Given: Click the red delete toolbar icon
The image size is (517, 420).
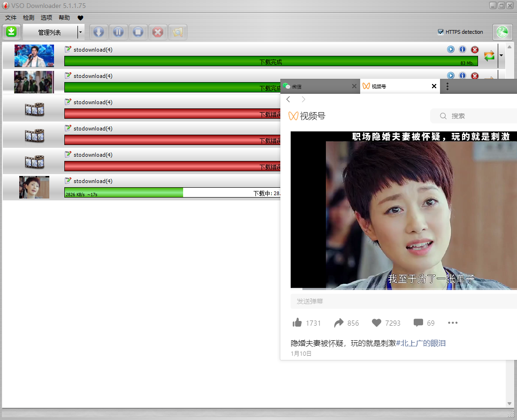Looking at the screenshot, I should tap(158, 32).
